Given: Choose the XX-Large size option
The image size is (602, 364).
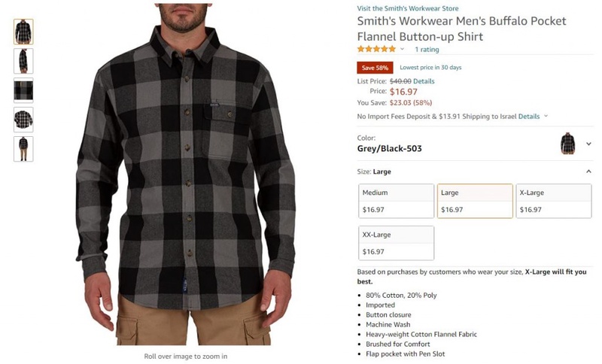Looking at the screenshot, I should click(x=397, y=243).
